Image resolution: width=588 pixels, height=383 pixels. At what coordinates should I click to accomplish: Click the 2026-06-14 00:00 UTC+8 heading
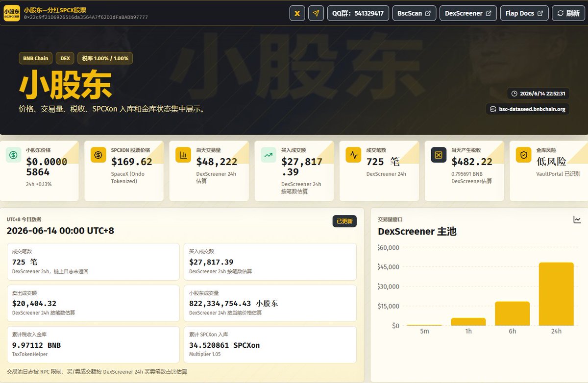coord(60,231)
